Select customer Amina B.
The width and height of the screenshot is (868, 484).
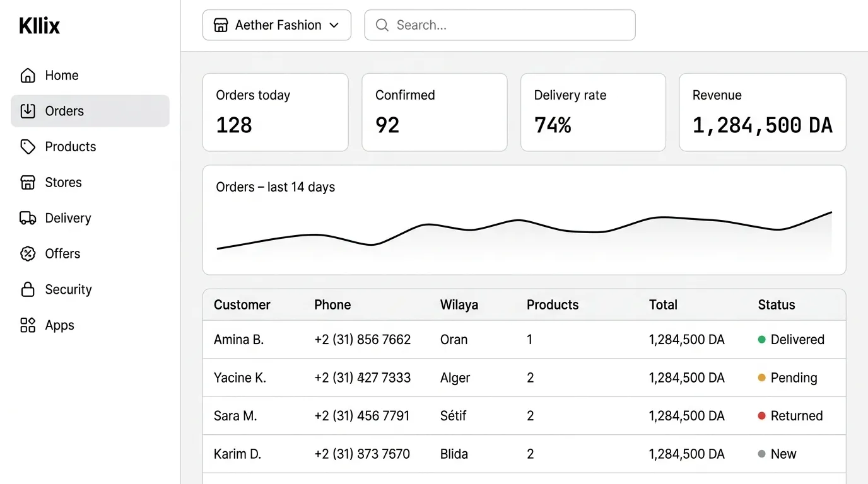point(239,340)
